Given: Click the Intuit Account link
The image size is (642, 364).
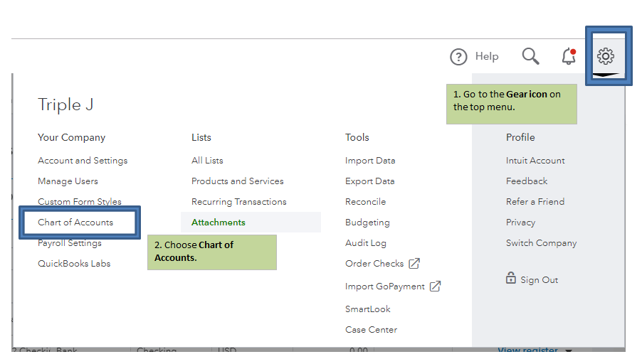Looking at the screenshot, I should pos(535,161).
